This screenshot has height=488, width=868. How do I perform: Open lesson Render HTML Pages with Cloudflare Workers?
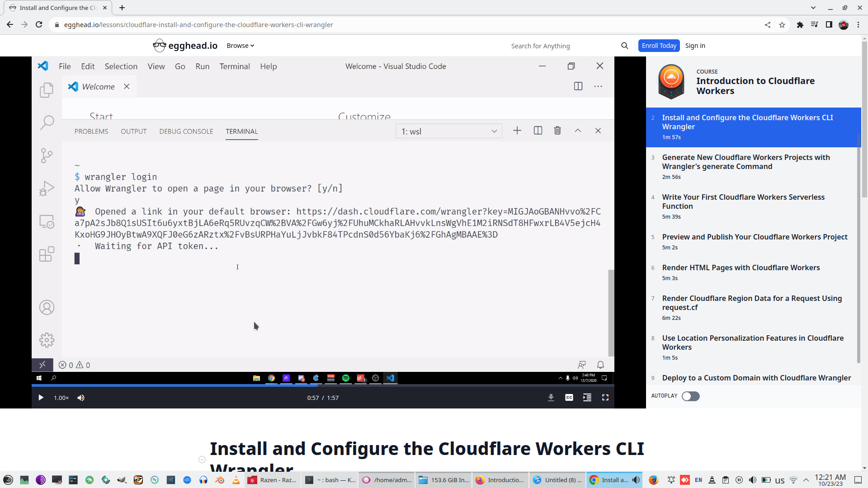pos(741,267)
